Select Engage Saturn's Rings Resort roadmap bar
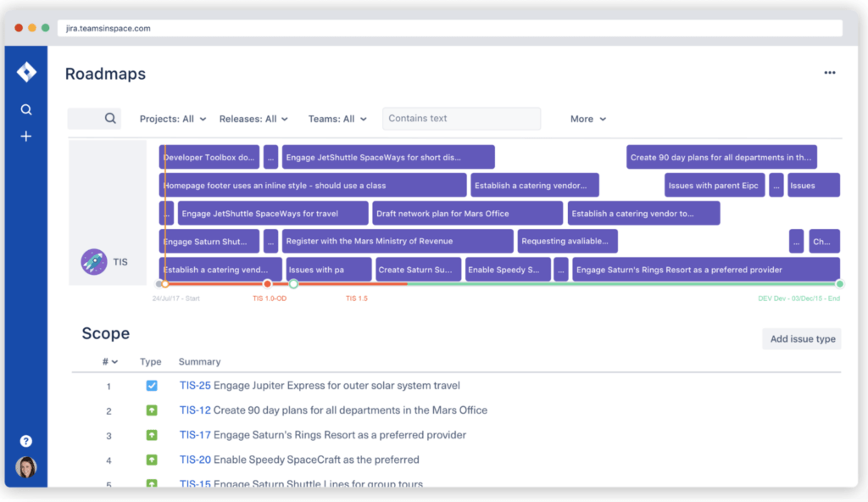Viewport: 868px width, 502px height. (x=706, y=270)
